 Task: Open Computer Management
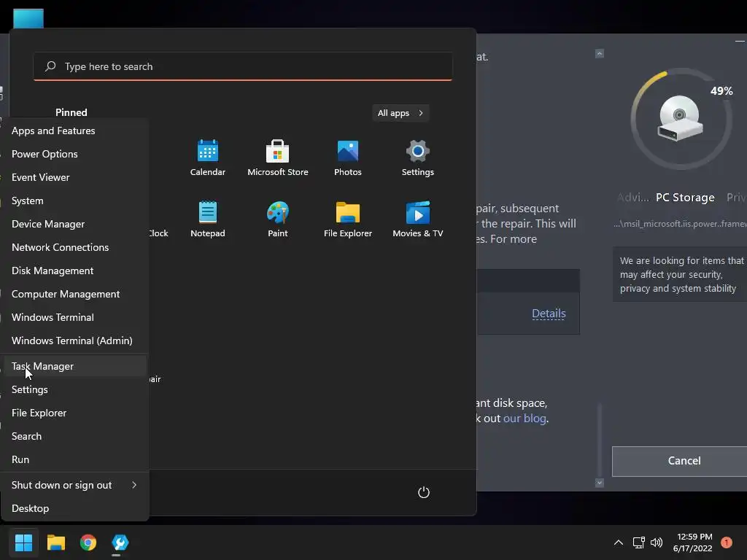pos(75,294)
